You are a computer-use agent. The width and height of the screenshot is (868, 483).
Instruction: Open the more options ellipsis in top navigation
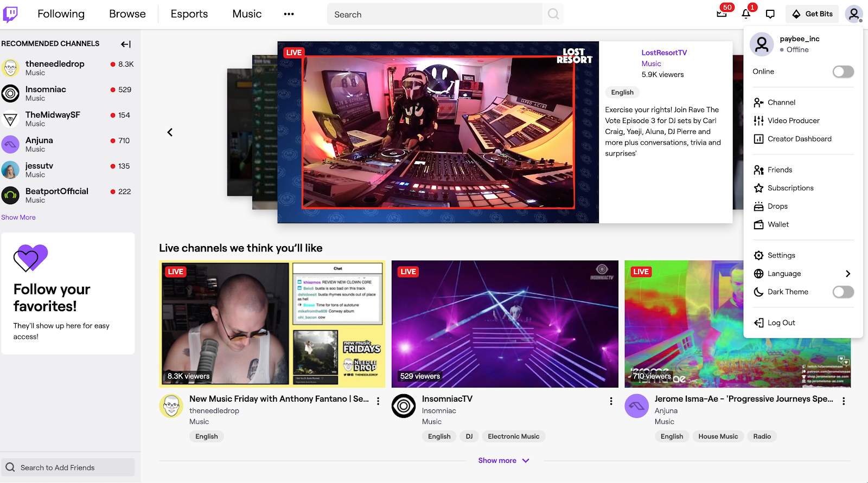(x=289, y=14)
